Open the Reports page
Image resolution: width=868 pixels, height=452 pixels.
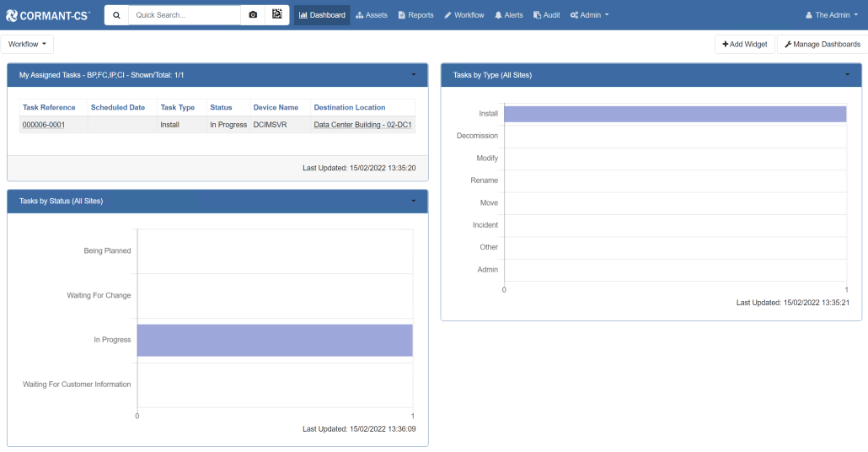pyautogui.click(x=415, y=15)
